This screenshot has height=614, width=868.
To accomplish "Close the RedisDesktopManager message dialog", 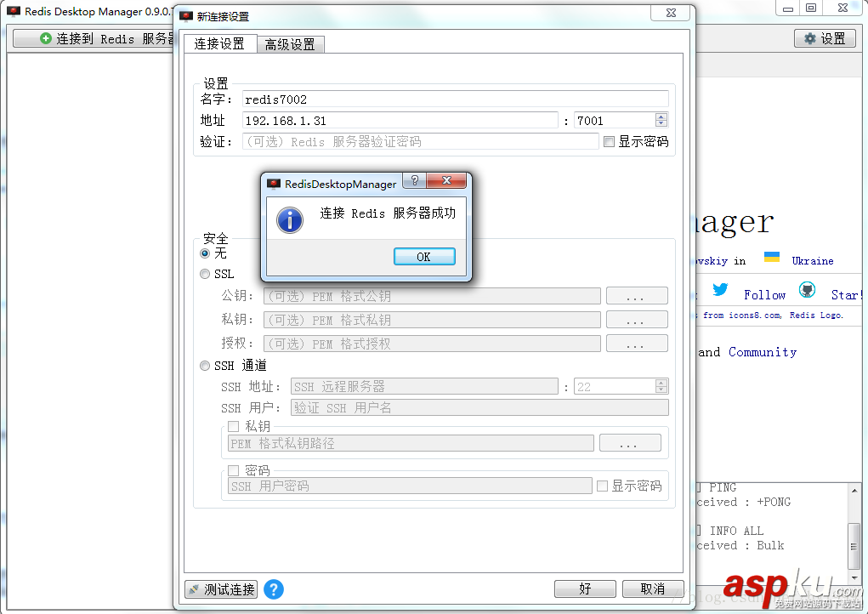I will click(446, 181).
